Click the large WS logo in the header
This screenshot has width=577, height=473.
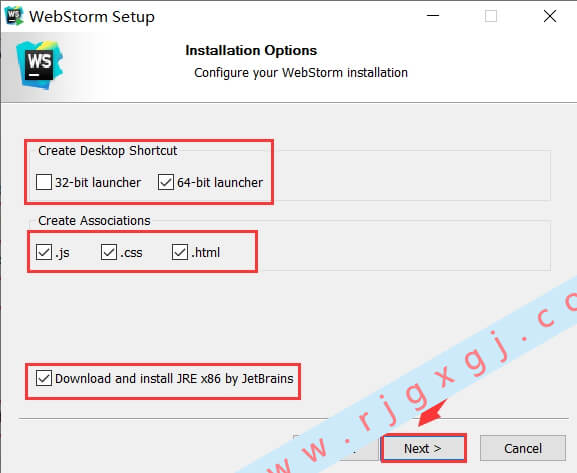point(39,65)
